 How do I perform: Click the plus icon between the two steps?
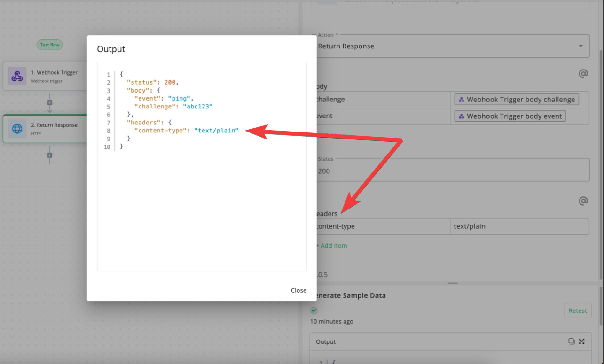pos(50,102)
